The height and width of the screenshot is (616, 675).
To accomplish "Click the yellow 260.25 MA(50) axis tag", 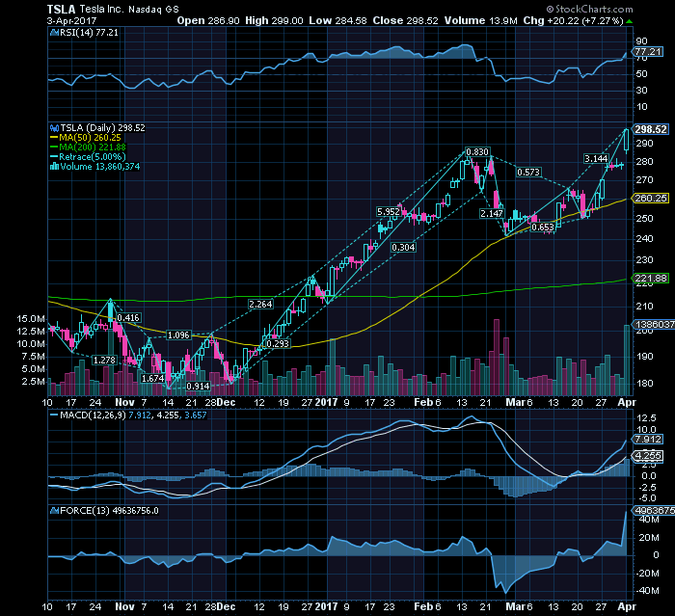I will coord(651,198).
